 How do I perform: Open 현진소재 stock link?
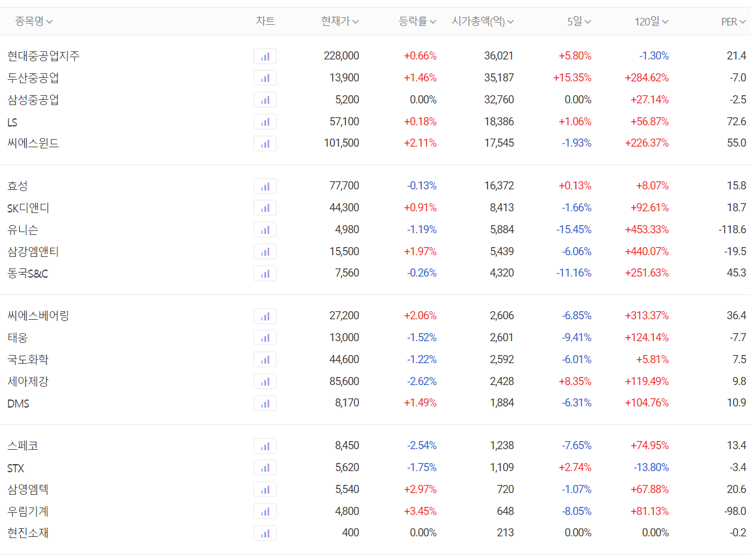(x=28, y=533)
